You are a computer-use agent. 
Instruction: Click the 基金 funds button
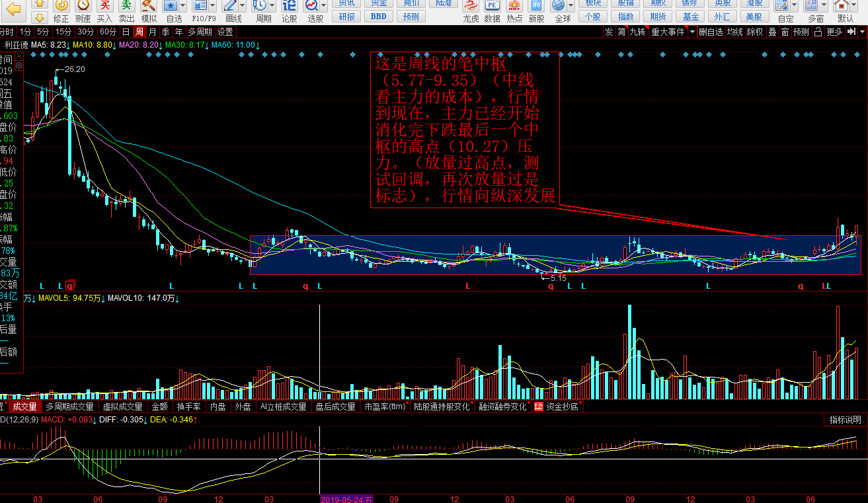click(690, 17)
